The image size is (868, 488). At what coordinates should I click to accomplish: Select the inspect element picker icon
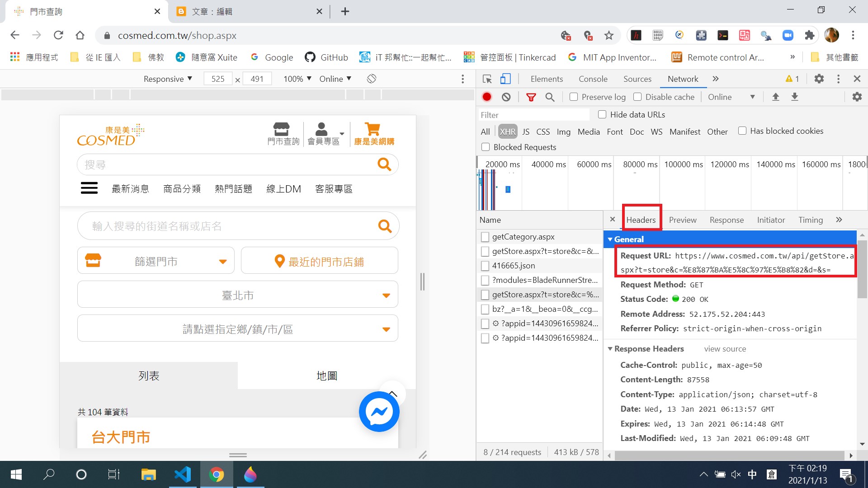tap(487, 79)
